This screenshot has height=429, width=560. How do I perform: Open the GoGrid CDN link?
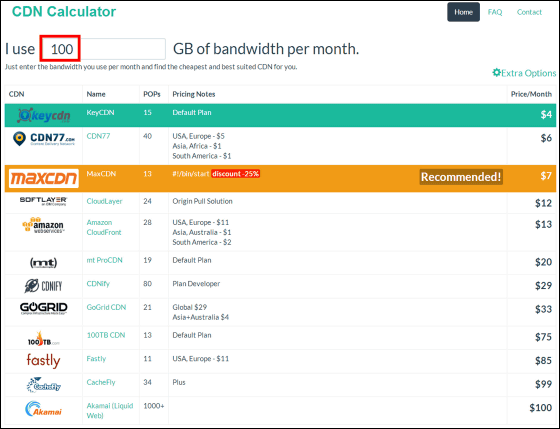click(x=106, y=307)
